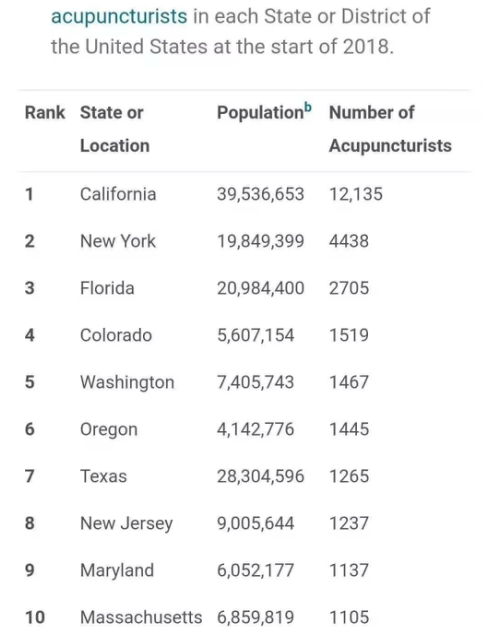Open the acupuncturists hyperlink
Image resolution: width=482 pixels, height=630 pixels.
(119, 17)
